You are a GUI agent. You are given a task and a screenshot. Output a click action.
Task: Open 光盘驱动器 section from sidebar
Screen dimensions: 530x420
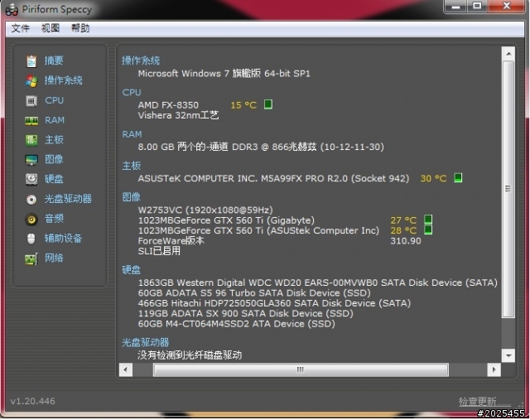tap(68, 199)
